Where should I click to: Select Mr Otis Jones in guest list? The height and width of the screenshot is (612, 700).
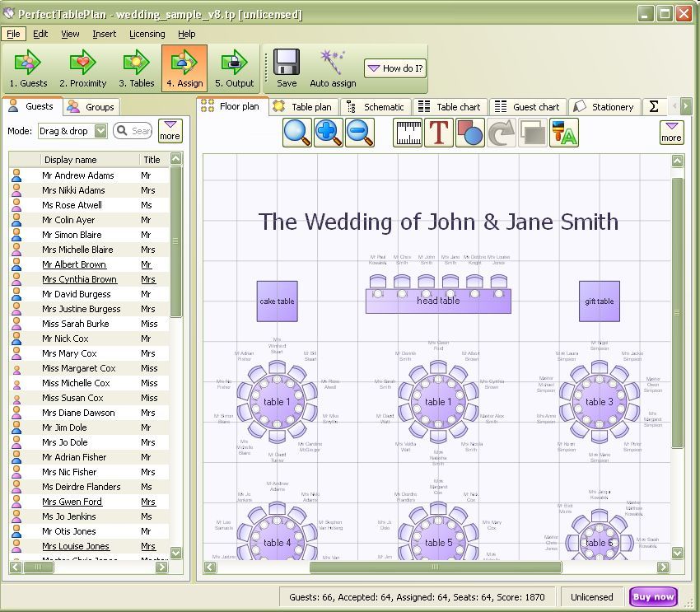(89, 531)
